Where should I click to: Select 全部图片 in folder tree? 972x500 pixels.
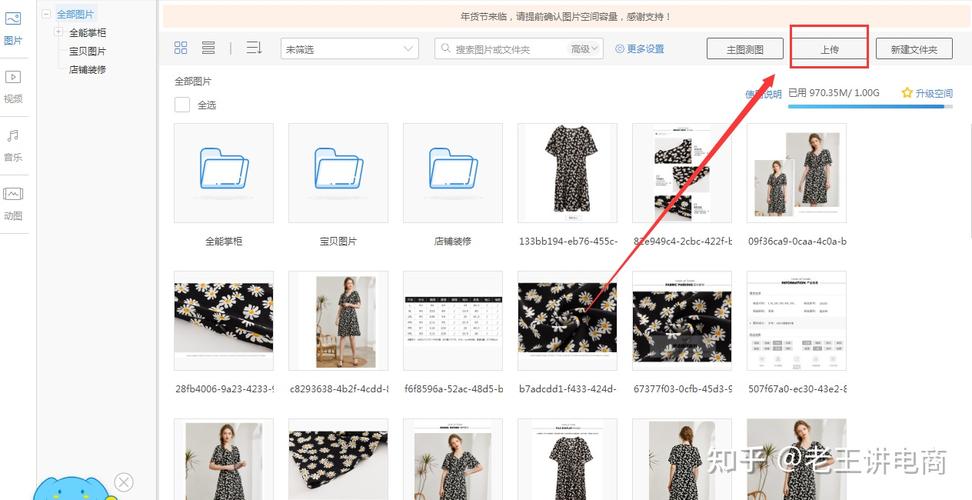[76, 14]
